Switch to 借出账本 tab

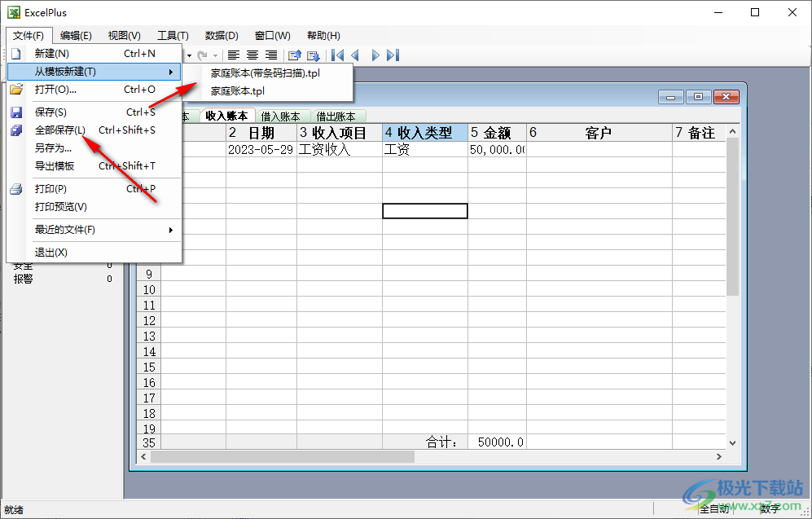(x=336, y=117)
